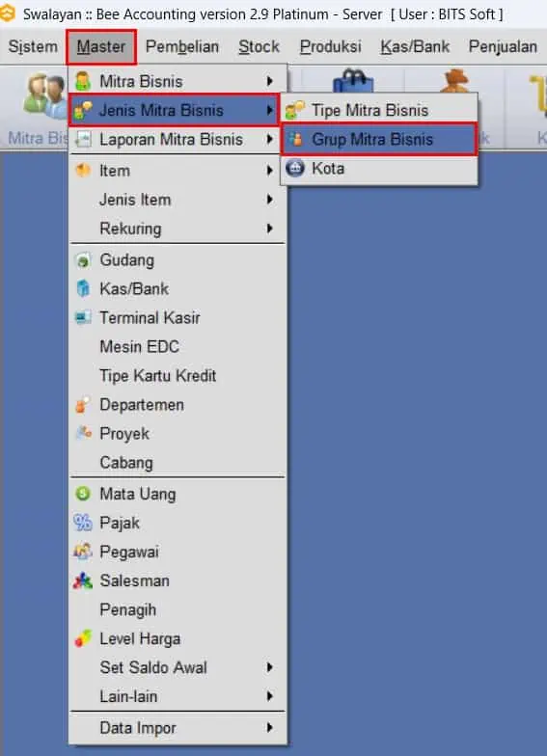Click the Salesman icon in menu
This screenshot has width=547, height=756.
pyautogui.click(x=83, y=580)
